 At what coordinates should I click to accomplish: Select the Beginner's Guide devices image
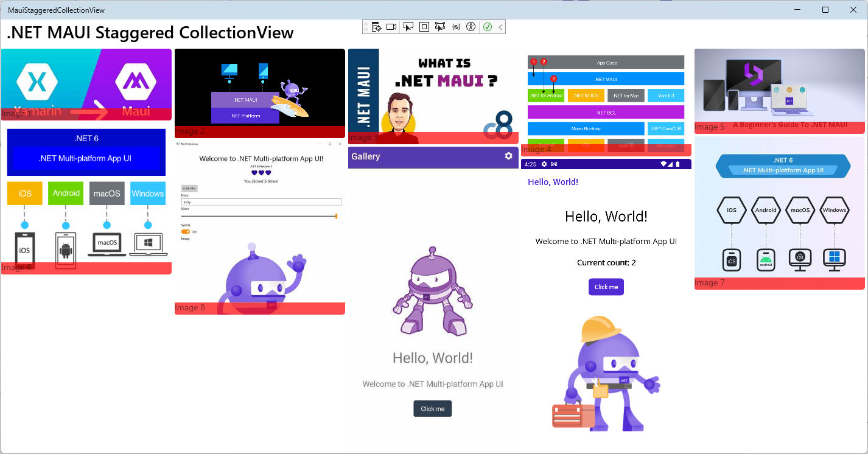780,91
